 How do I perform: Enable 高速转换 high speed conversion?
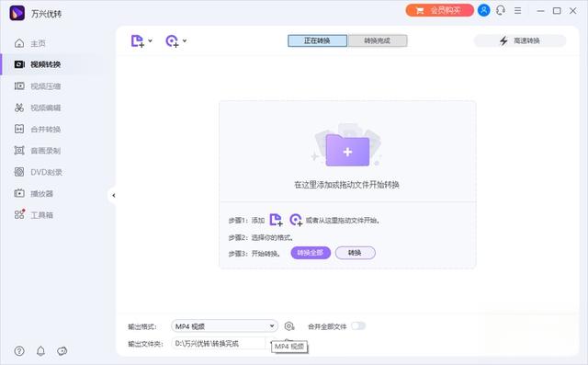click(x=520, y=40)
